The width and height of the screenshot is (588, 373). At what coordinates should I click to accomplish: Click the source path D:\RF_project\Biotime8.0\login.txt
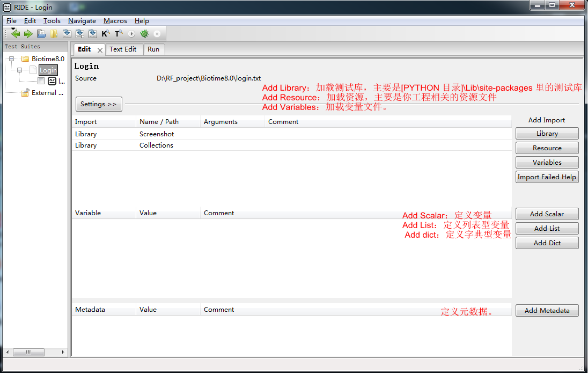pos(209,78)
